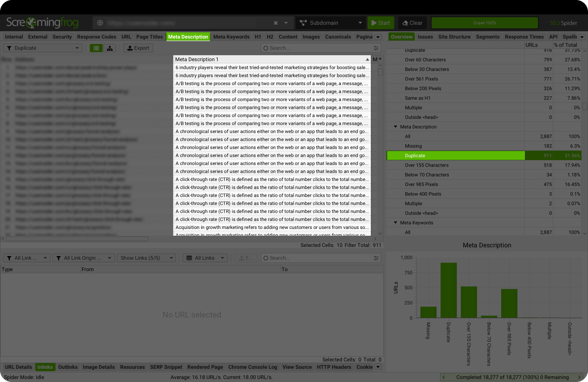
Task: Click Screaming Frog logo
Action: pyautogui.click(x=42, y=22)
